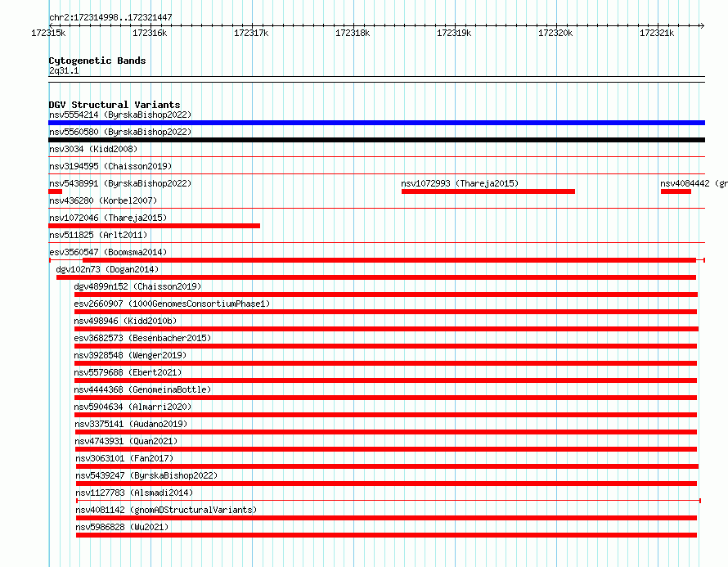The width and height of the screenshot is (728, 567).
Task: Click the chr2:172314998..172321447 region label
Action: [x=110, y=17]
